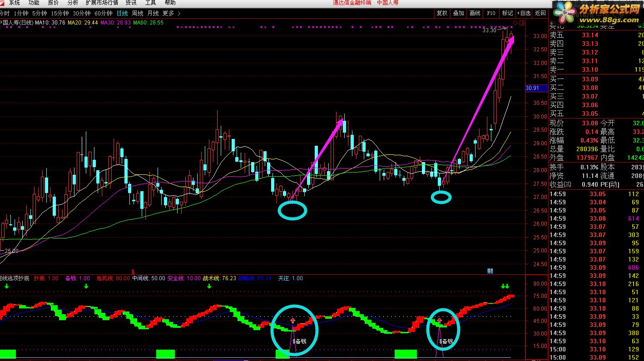
Task: Click the 卖四 price 33.13
Action: click(x=590, y=44)
